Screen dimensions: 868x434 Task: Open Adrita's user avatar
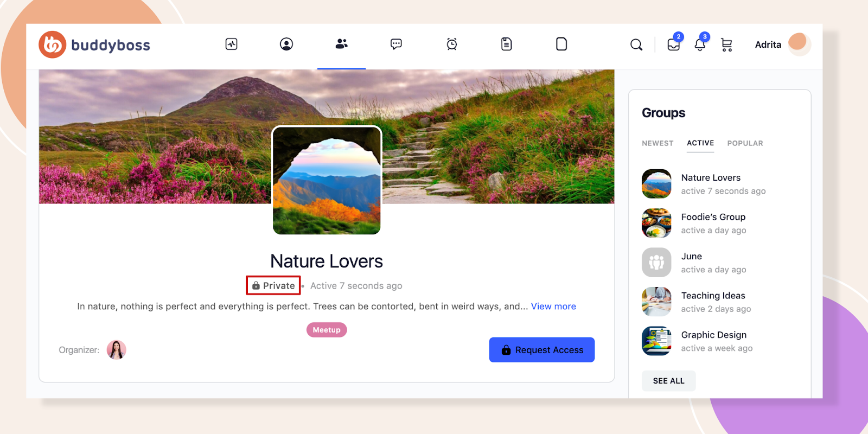coord(799,43)
